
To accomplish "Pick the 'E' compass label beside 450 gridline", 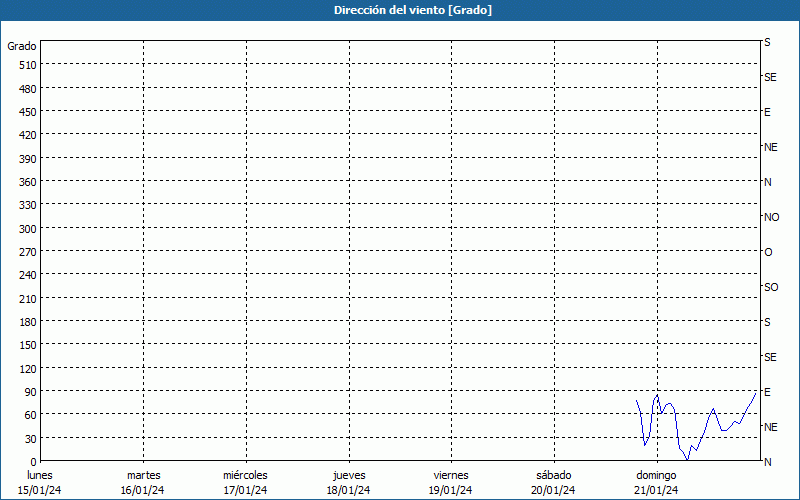I will (x=767, y=112).
